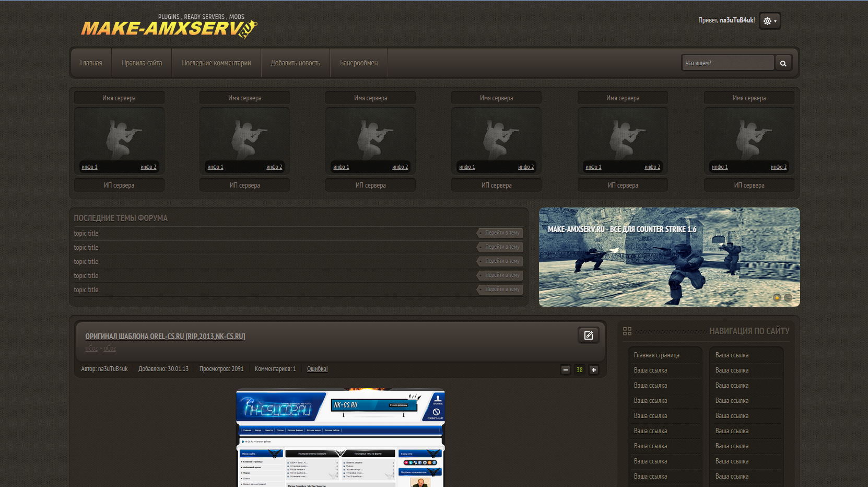Click the first uCoz breadcrumb link
The image size is (868, 487).
pos(91,349)
